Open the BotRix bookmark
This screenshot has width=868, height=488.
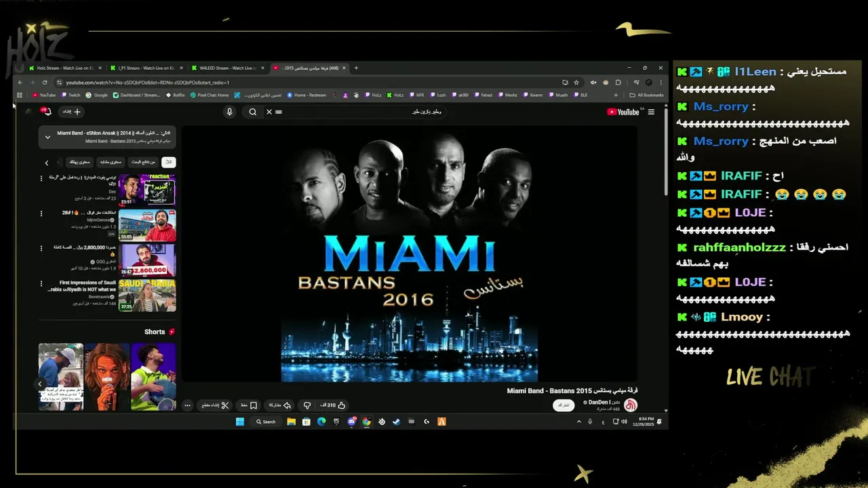click(176, 95)
